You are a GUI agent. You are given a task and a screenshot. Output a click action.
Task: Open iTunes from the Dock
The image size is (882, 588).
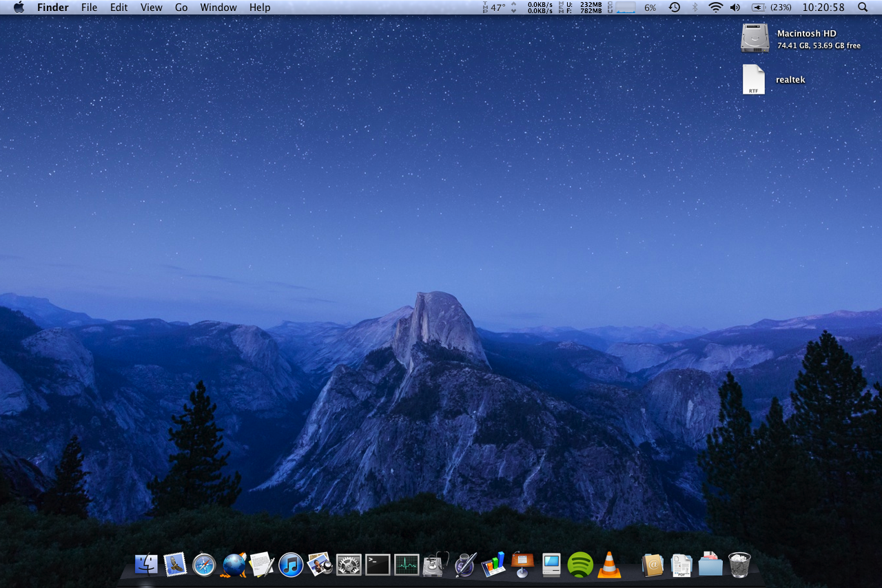pos(291,565)
